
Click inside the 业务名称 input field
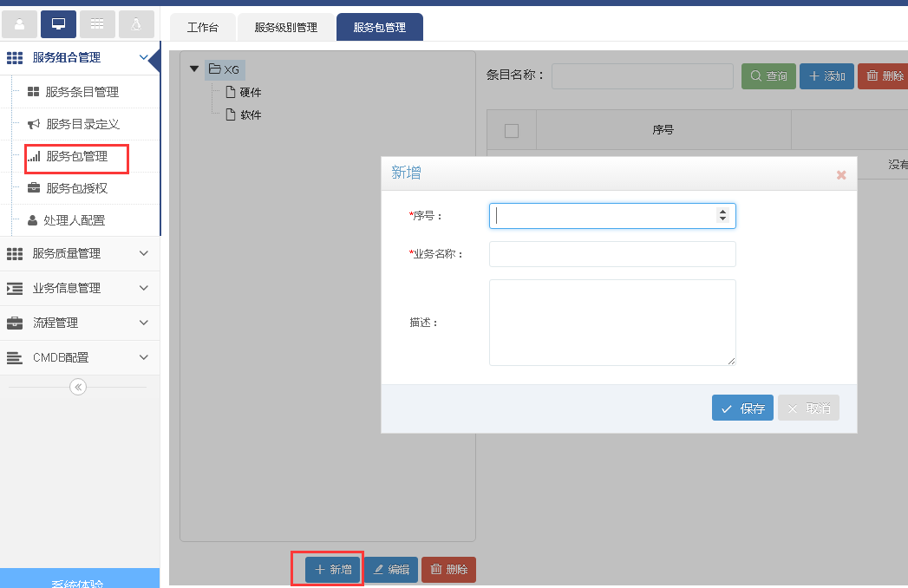tap(611, 253)
